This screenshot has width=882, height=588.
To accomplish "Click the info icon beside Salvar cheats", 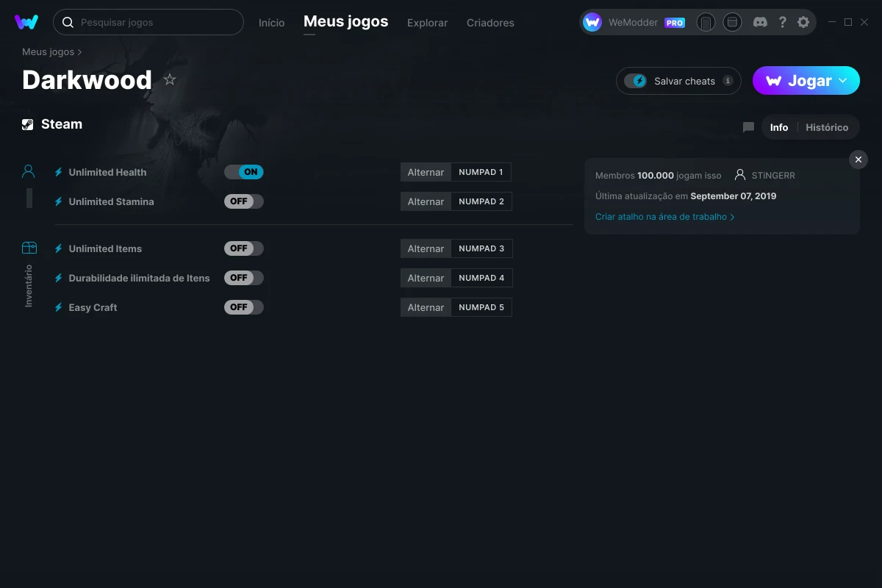I will [728, 81].
